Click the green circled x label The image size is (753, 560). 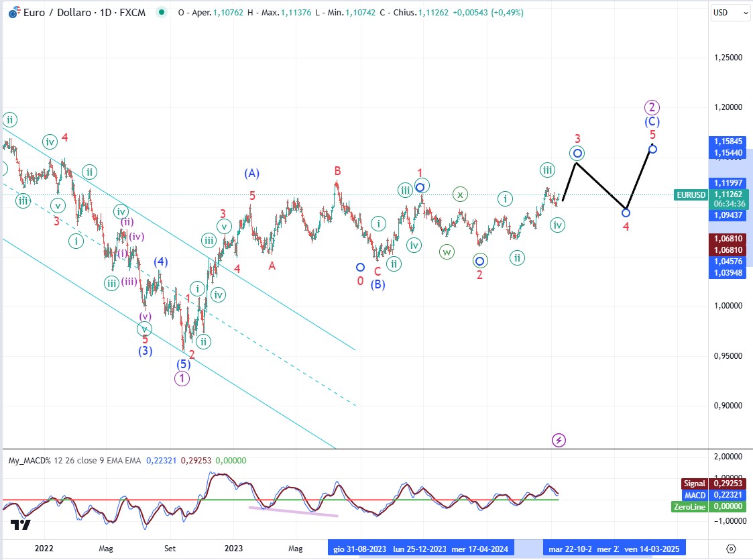(x=460, y=194)
